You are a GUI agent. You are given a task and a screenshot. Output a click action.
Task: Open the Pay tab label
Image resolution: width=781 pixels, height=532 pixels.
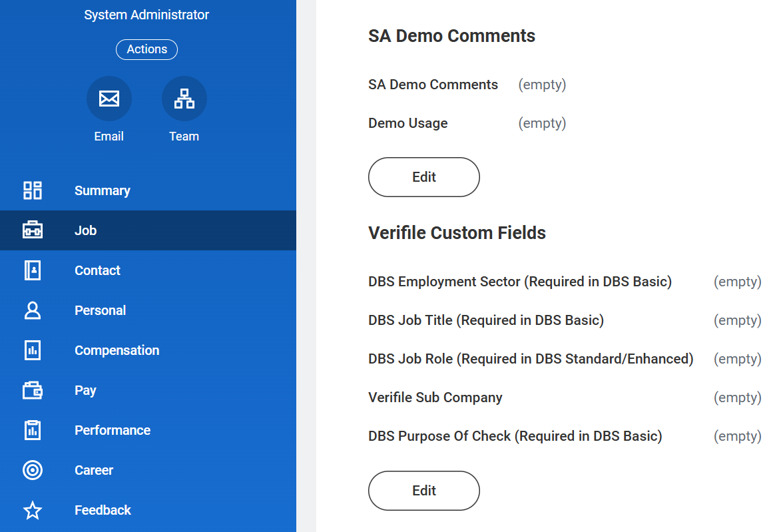(x=85, y=391)
